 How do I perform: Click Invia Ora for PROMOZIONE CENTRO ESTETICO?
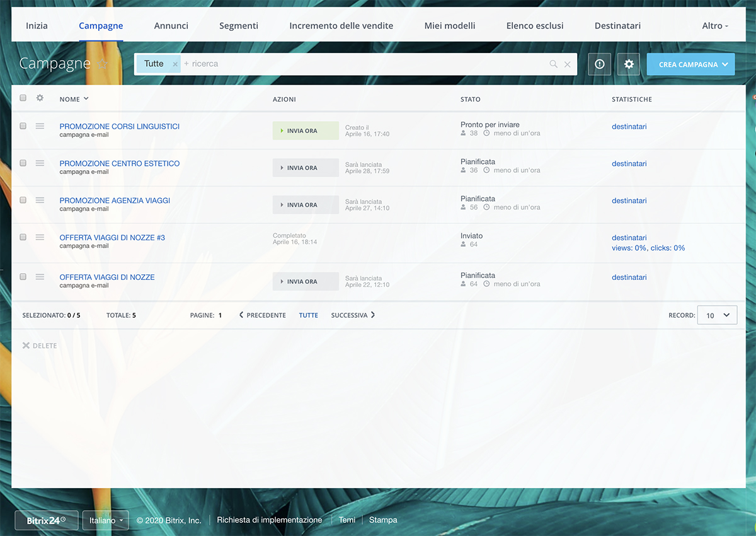[x=306, y=168]
